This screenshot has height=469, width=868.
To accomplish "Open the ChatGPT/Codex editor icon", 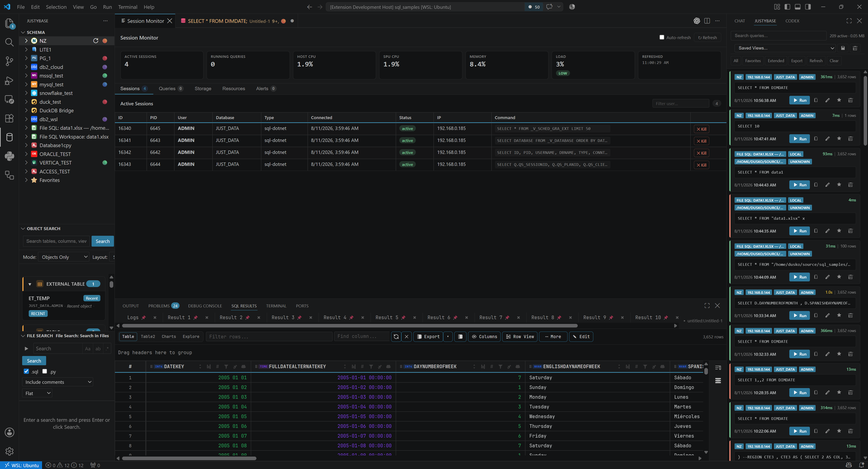I will (x=697, y=21).
